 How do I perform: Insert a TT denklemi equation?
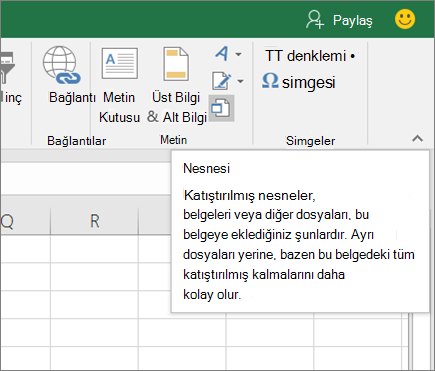coord(310,56)
